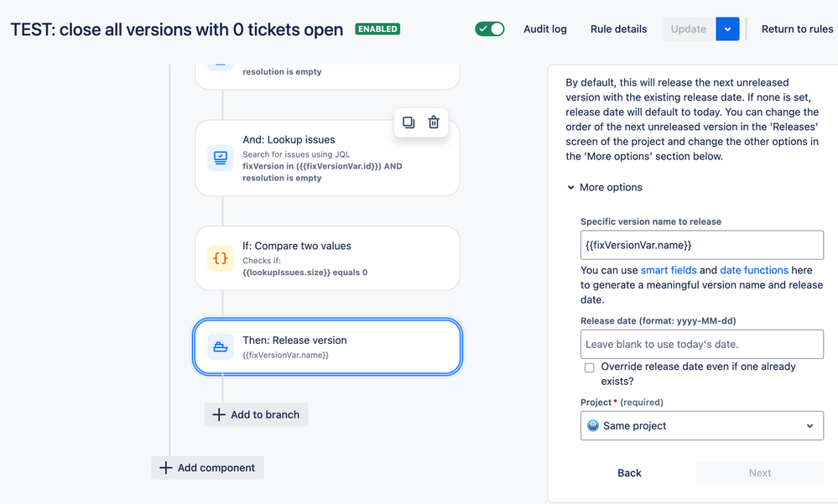Click the Back button
The height and width of the screenshot is (504, 838).
629,473
